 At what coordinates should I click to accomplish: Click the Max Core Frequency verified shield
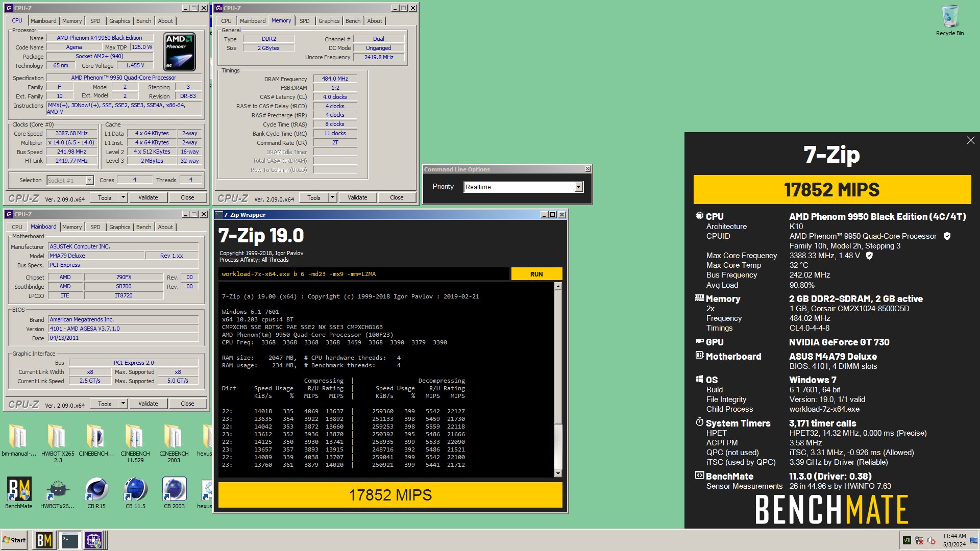869,256
